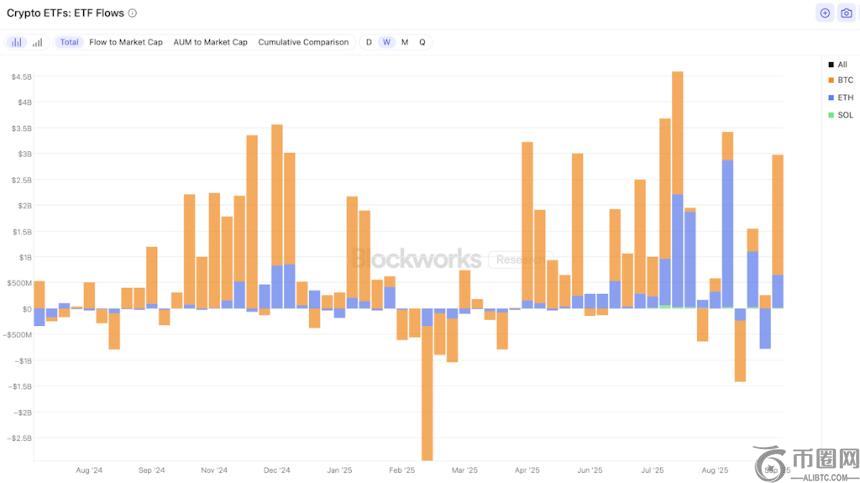Click the circular plus icon at top right

[824, 13]
